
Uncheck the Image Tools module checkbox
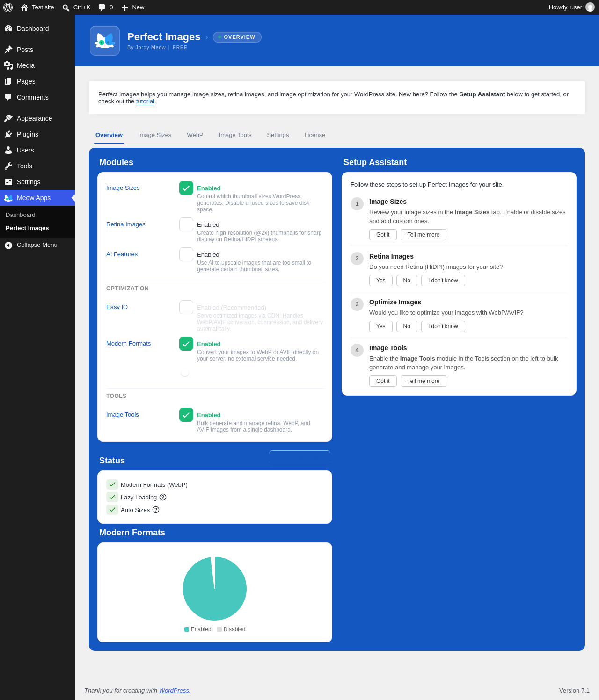click(x=186, y=415)
